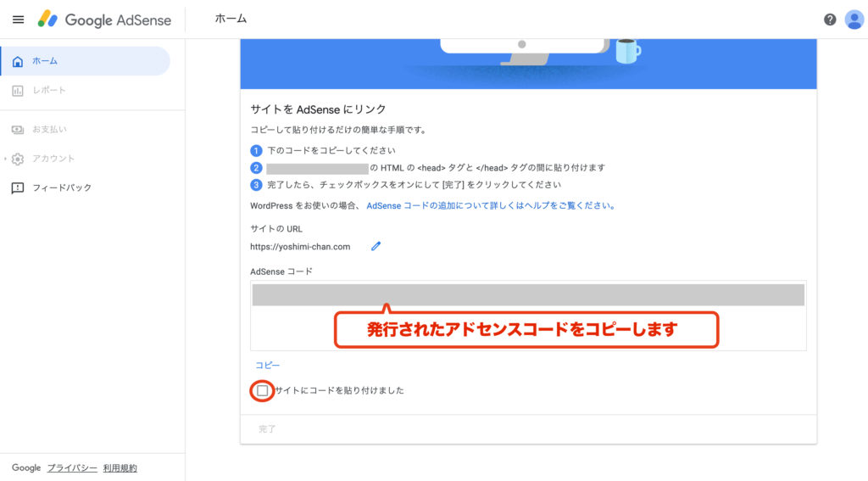Click the アカウント gear icon
This screenshot has height=481, width=868.
[18, 159]
